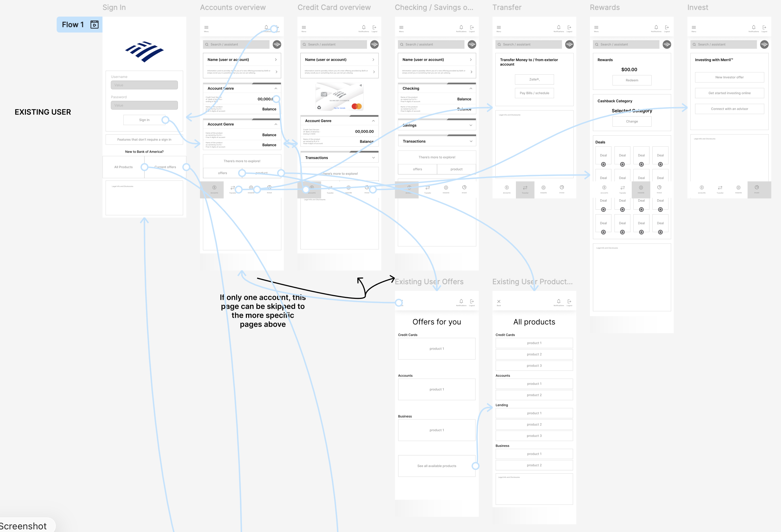The height and width of the screenshot is (532, 781).
Task: Select the highlighted invest tab in the Invest frame's bottom nav
Action: point(756,189)
